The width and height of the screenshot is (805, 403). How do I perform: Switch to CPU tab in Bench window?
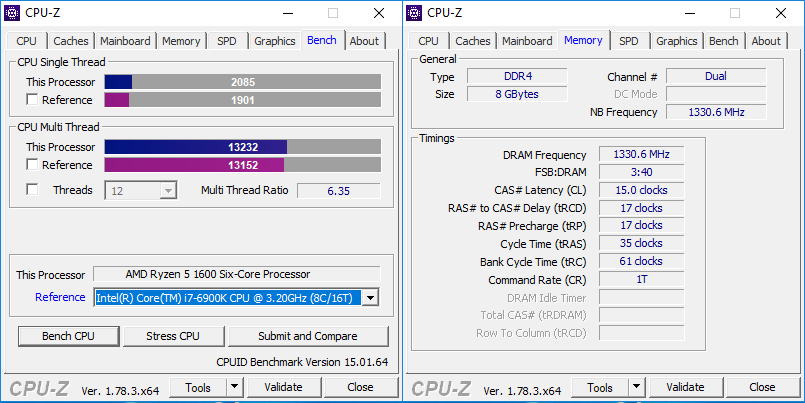coord(26,41)
